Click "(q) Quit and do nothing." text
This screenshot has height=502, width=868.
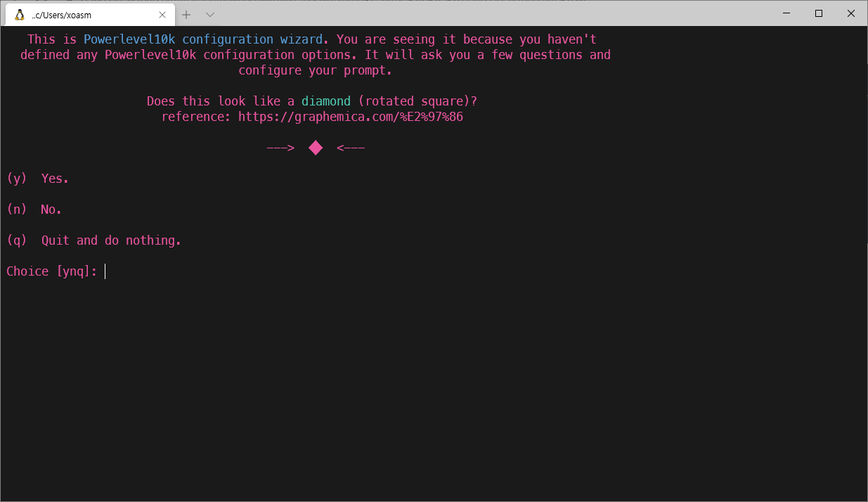click(94, 240)
